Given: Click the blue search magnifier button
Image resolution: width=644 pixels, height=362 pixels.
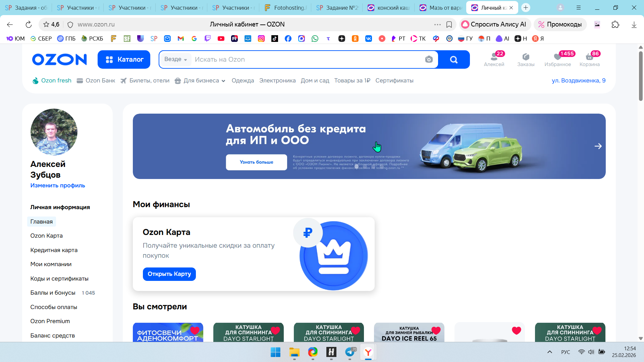Looking at the screenshot, I should tap(453, 60).
